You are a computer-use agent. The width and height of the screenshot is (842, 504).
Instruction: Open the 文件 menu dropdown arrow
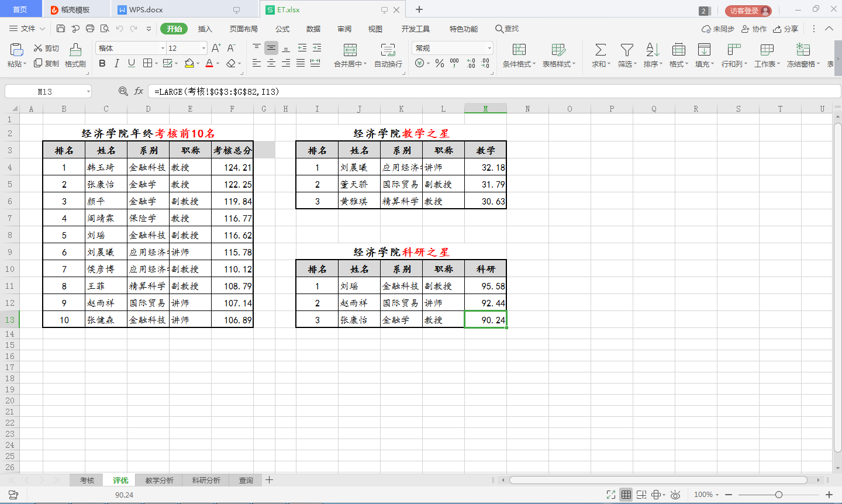(42, 29)
